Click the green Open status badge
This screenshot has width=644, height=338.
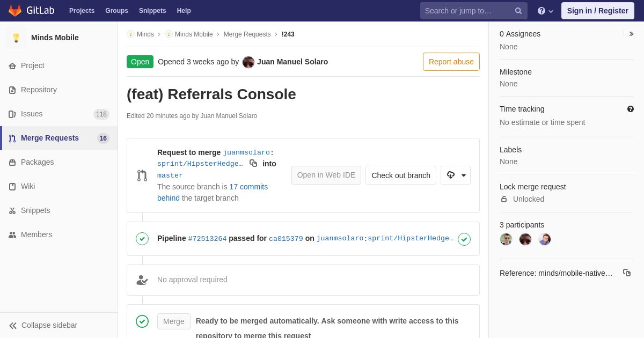tap(140, 62)
